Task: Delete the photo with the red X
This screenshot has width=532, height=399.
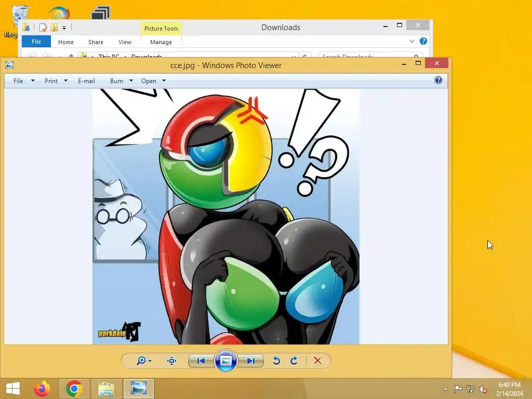Action: point(317,361)
